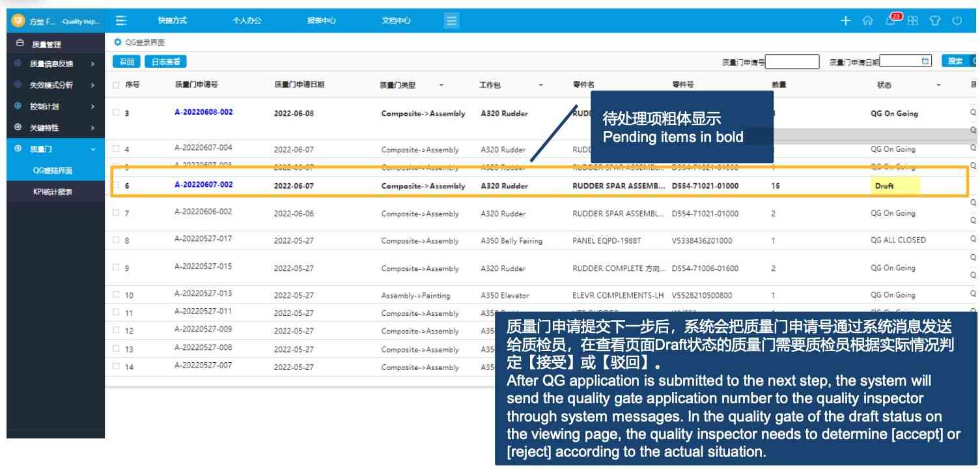The width and height of the screenshot is (980, 471).
Task: Tick the select-all checkbox beside 序号
Action: 116,85
